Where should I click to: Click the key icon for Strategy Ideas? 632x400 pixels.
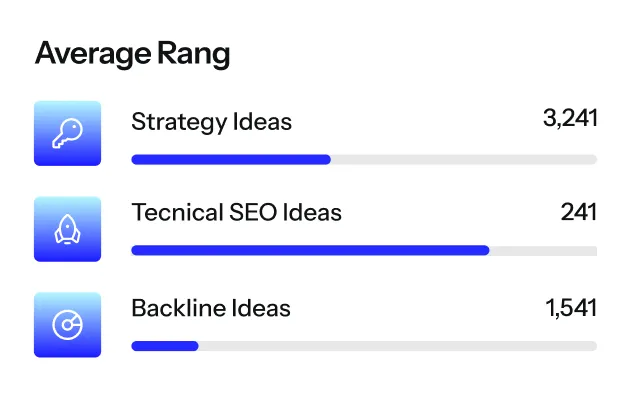pos(67,133)
